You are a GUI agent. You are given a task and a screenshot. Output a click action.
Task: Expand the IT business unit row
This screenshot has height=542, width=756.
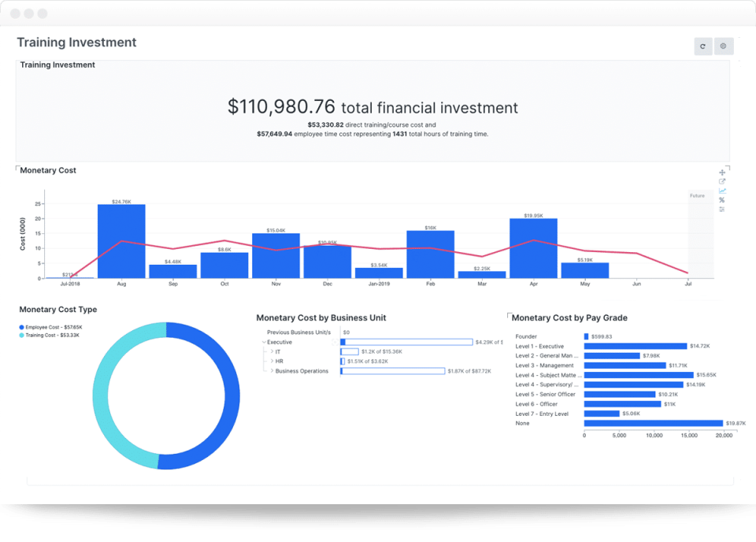pos(272,351)
